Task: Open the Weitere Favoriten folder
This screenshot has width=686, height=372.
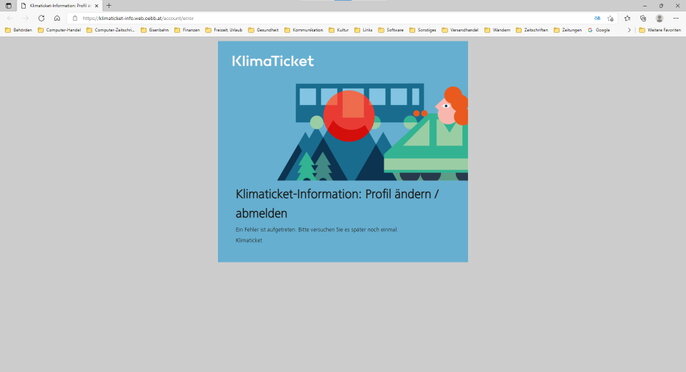Action: pyautogui.click(x=660, y=30)
